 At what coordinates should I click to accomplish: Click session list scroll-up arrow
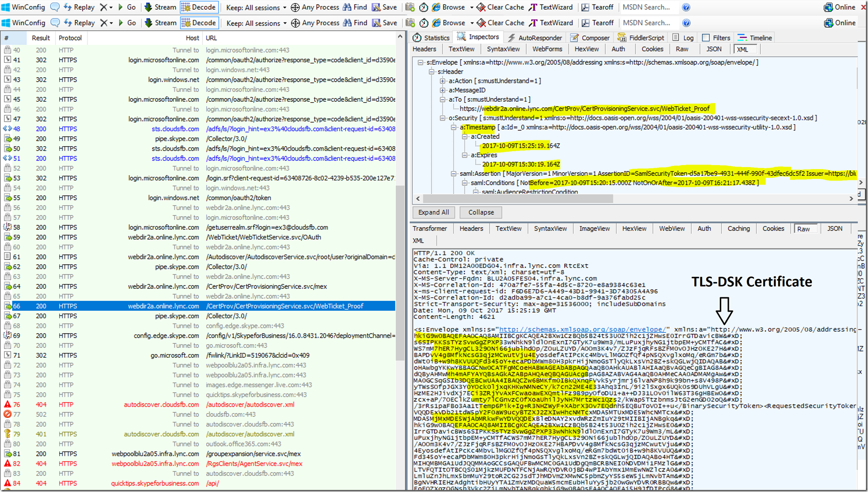[400, 37]
